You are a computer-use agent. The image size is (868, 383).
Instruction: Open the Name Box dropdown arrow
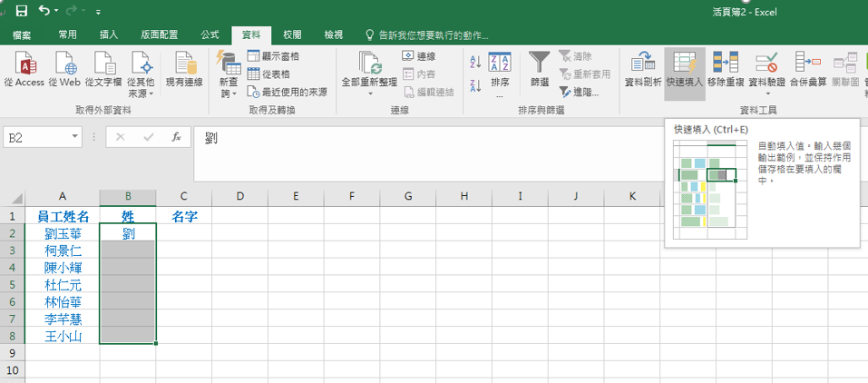[75, 137]
